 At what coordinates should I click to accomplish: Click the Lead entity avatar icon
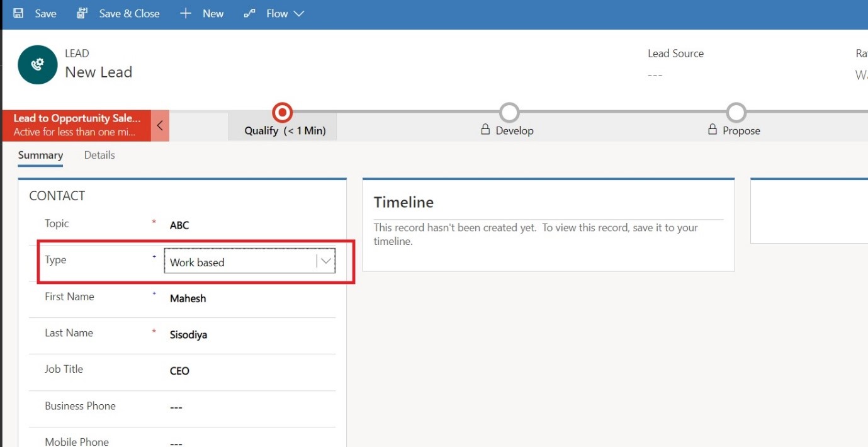(x=38, y=64)
